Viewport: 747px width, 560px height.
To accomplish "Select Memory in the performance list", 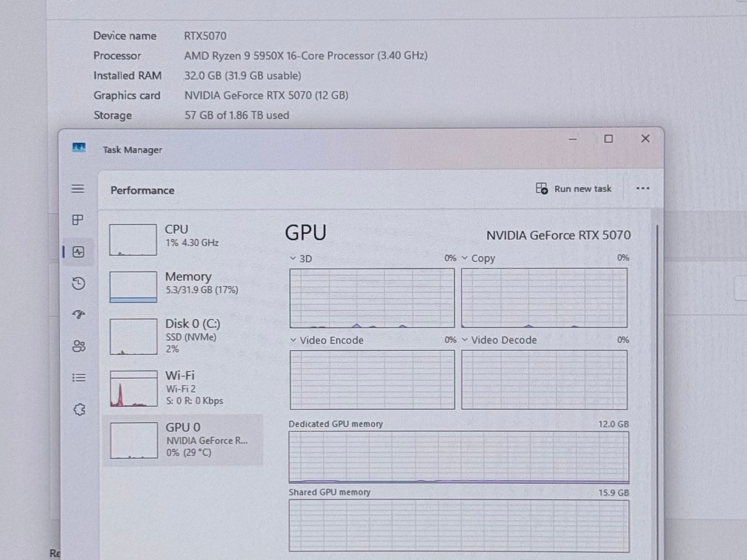I will 182,287.
